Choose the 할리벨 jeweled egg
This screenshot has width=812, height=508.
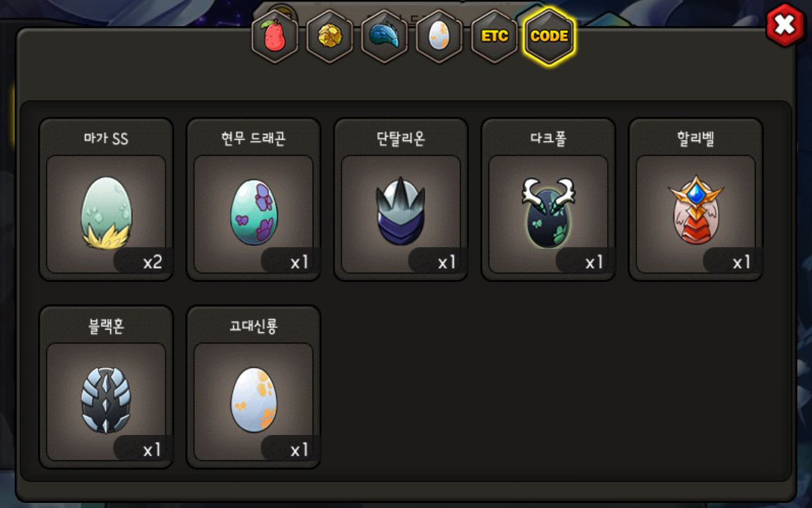(696, 210)
